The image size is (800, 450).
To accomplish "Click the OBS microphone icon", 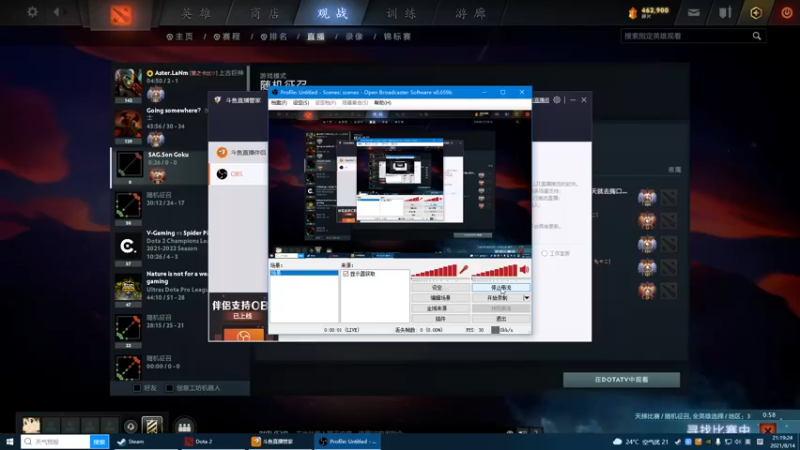I will coord(464,270).
